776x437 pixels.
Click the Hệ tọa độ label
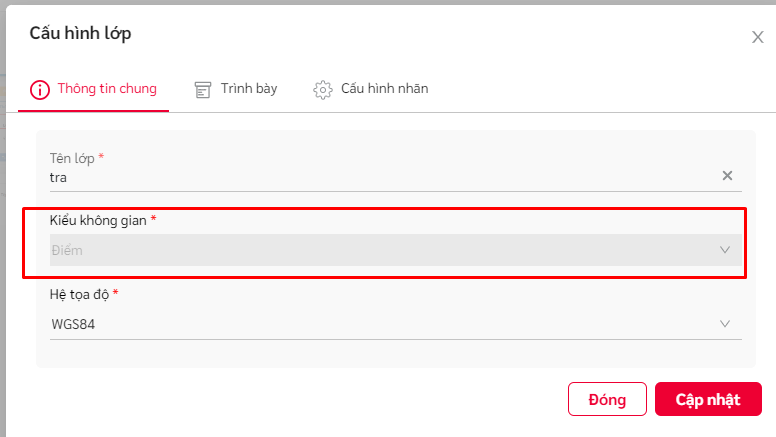point(79,294)
